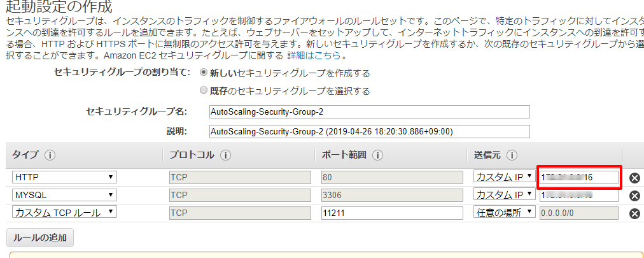Delete the カスタム TCP ルール row
Image resolution: width=644 pixels, height=258 pixels.
(x=634, y=213)
